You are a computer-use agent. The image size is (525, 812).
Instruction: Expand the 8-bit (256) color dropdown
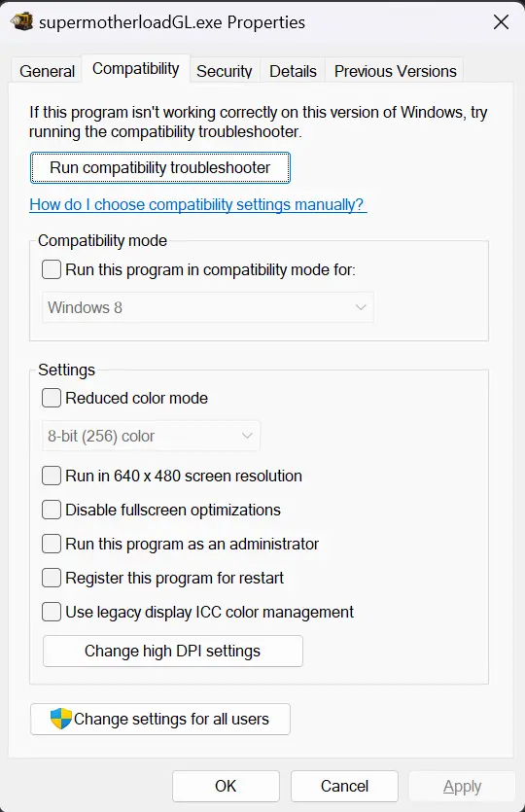point(151,436)
